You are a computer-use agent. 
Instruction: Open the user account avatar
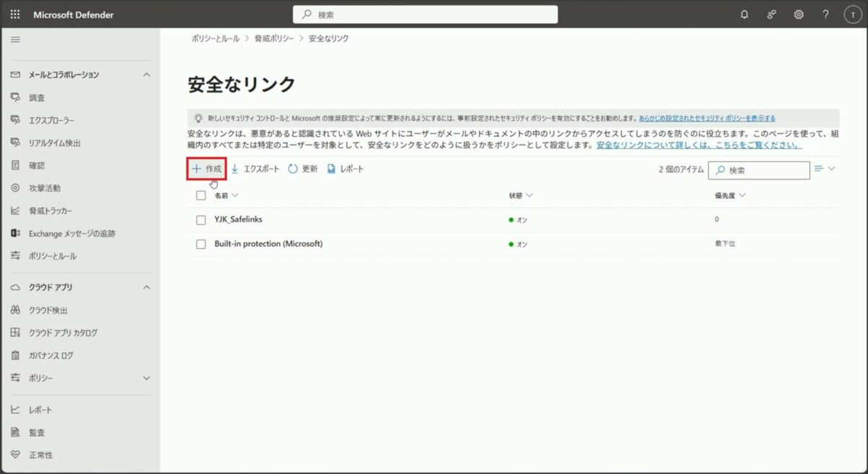(852, 14)
